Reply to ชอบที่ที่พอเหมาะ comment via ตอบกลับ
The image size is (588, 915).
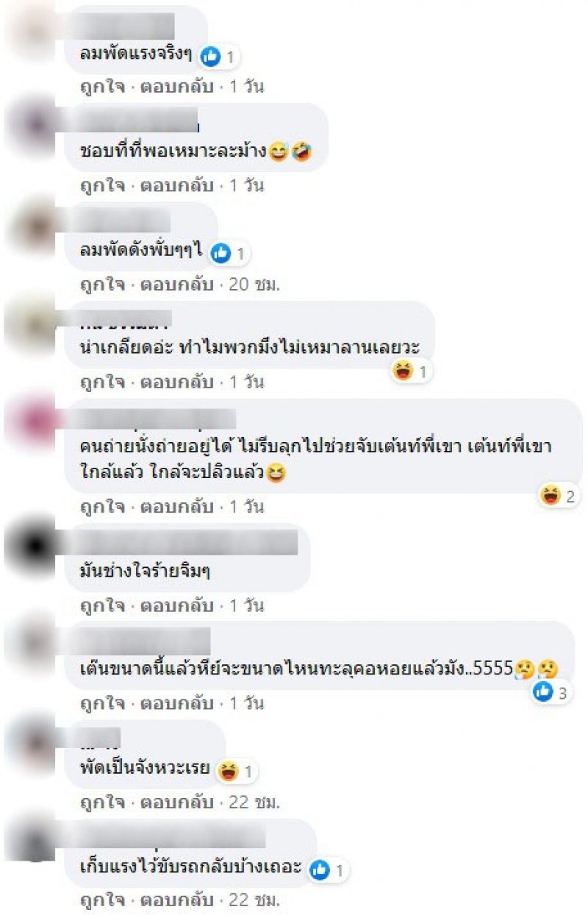click(x=176, y=186)
